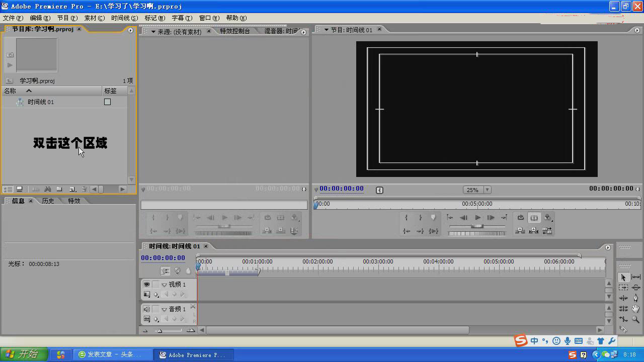Click the Find binoculars icon in project panel
644x362 pixels.
tap(47, 189)
